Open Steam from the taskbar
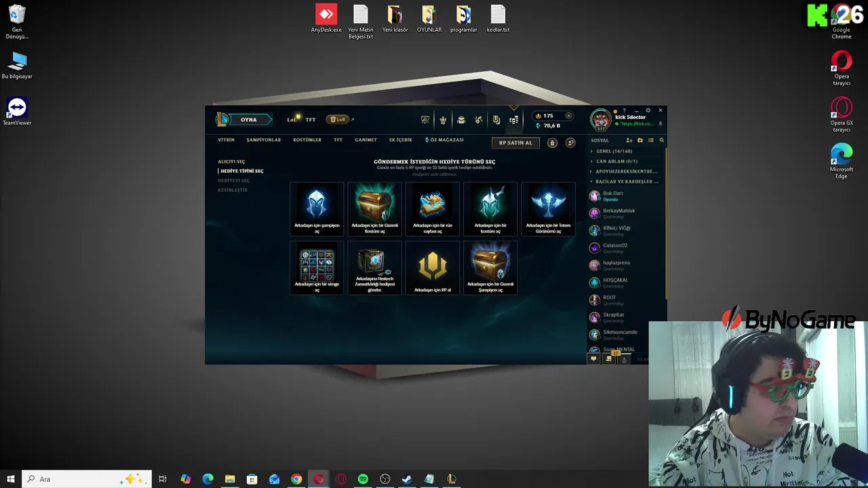Image resolution: width=868 pixels, height=488 pixels. pos(407,479)
